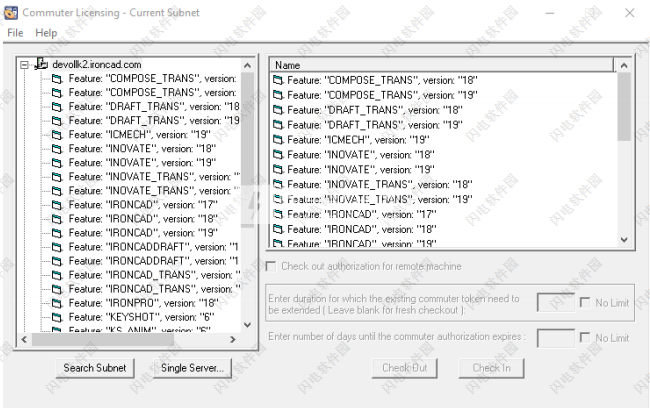
Task: Click the Single Server... button
Action: click(192, 368)
